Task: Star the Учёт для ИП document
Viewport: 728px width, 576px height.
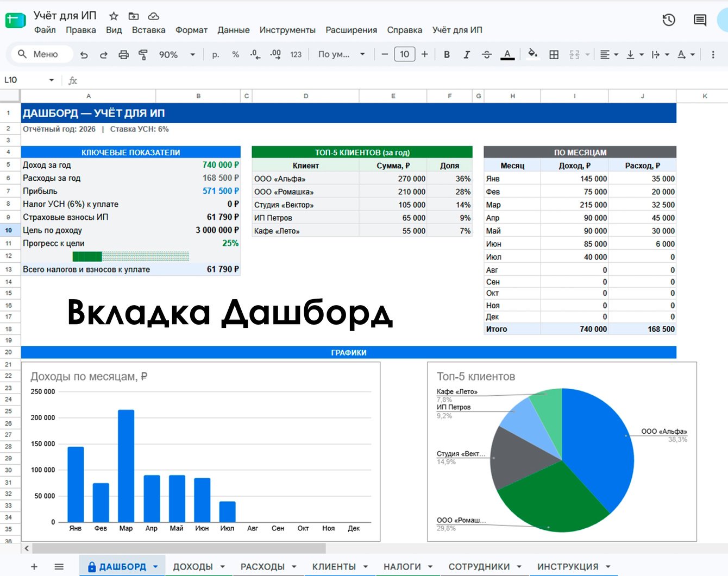Action: click(114, 16)
